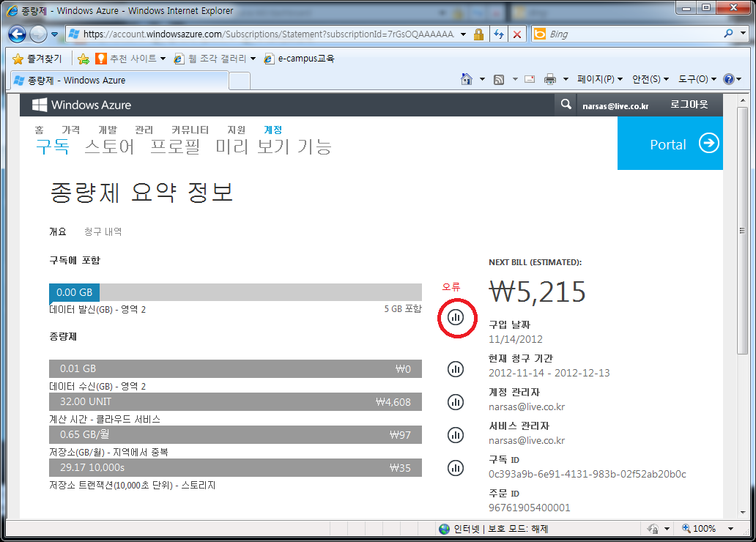This screenshot has height=542, width=756.
Task: Click the site search magnifier in Azure header
Action: [566, 104]
